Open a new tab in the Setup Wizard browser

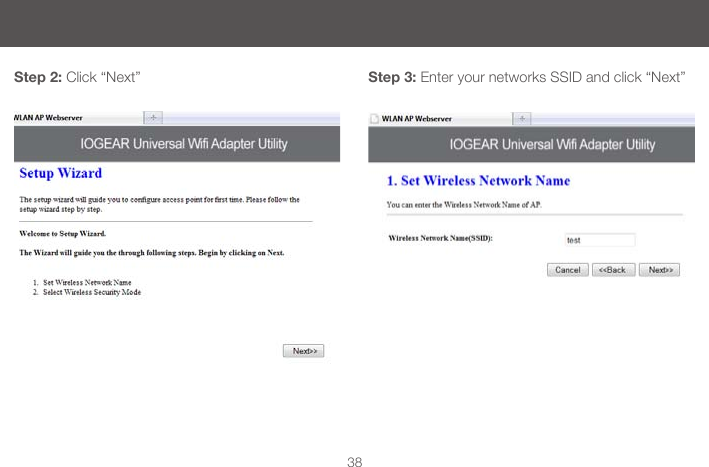click(153, 118)
